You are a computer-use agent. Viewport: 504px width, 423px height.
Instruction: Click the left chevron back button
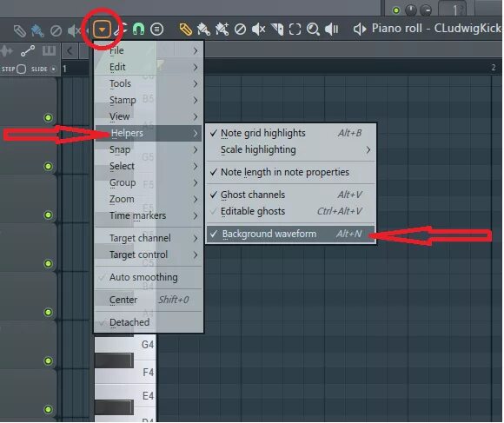click(x=70, y=50)
